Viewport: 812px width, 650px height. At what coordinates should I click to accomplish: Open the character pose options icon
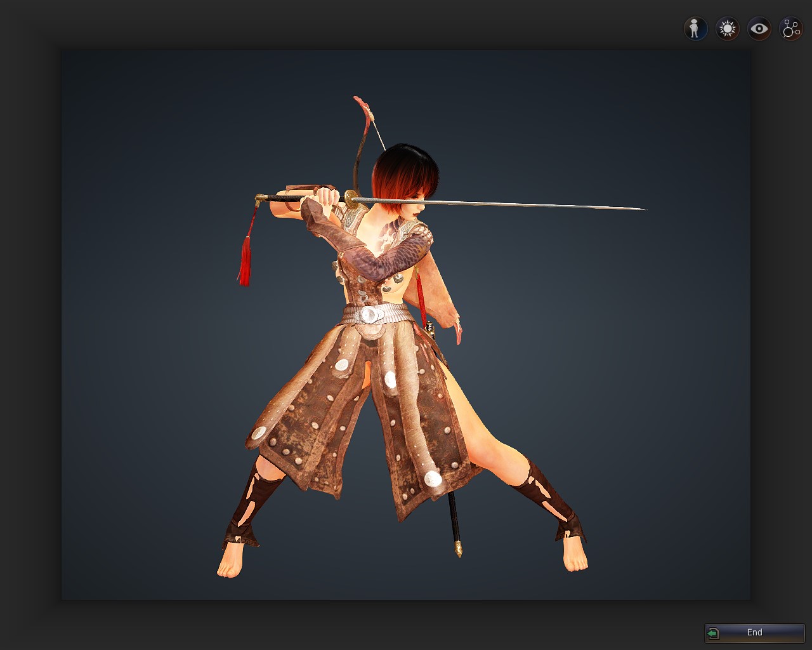click(695, 29)
